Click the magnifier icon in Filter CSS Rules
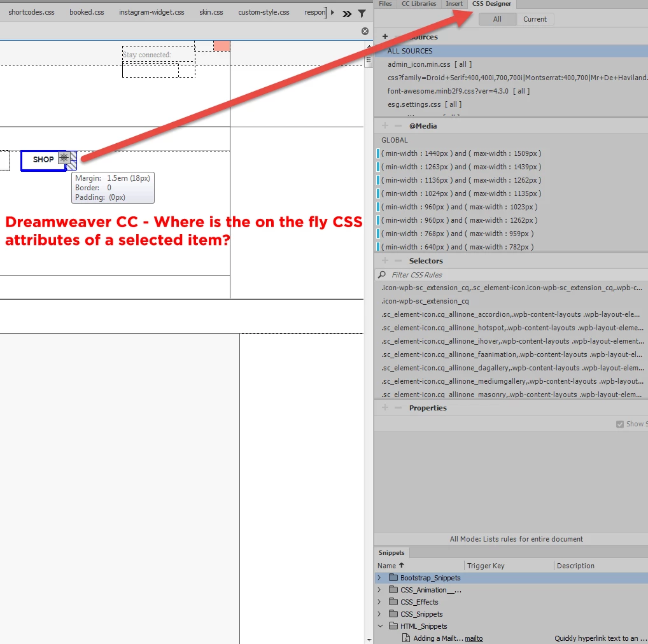 pyautogui.click(x=382, y=275)
